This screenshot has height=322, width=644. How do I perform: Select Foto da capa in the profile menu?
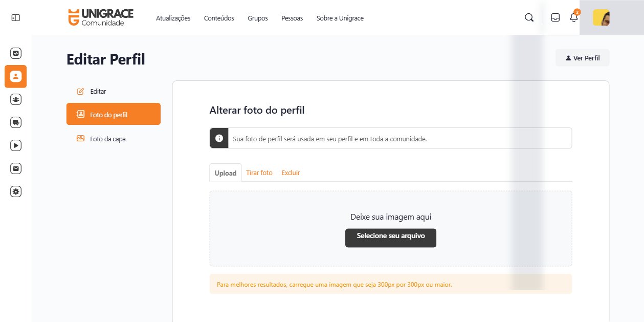[107, 138]
